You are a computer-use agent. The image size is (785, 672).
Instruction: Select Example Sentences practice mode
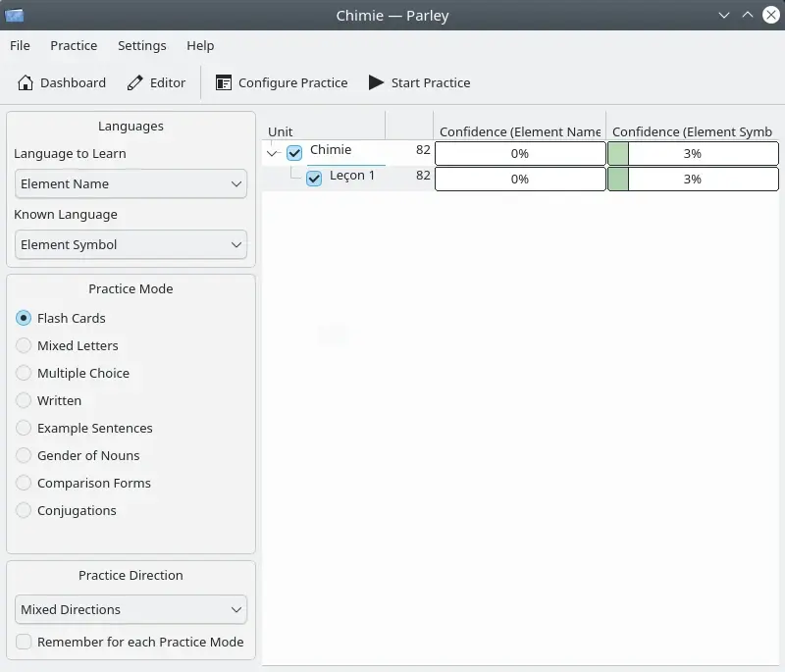coord(84,429)
